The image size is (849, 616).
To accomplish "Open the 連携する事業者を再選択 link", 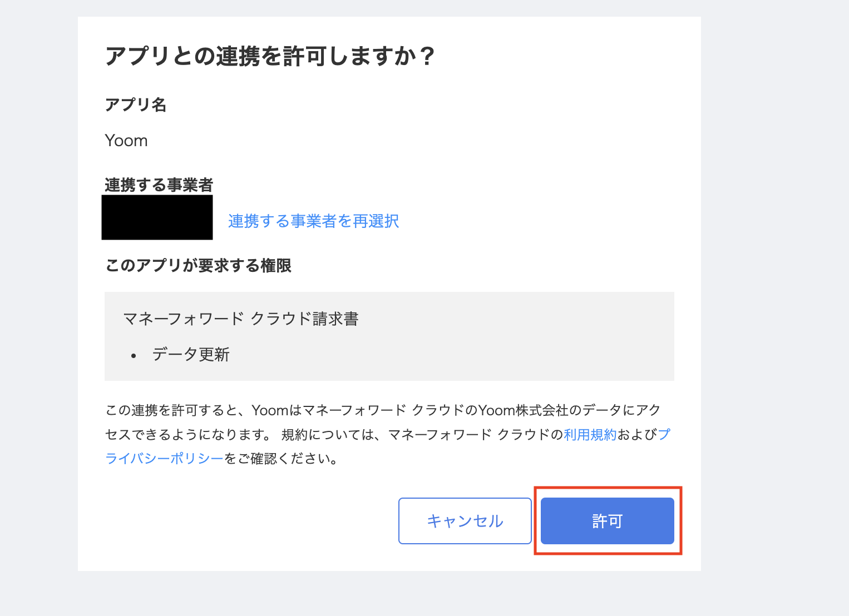I will coord(313,221).
